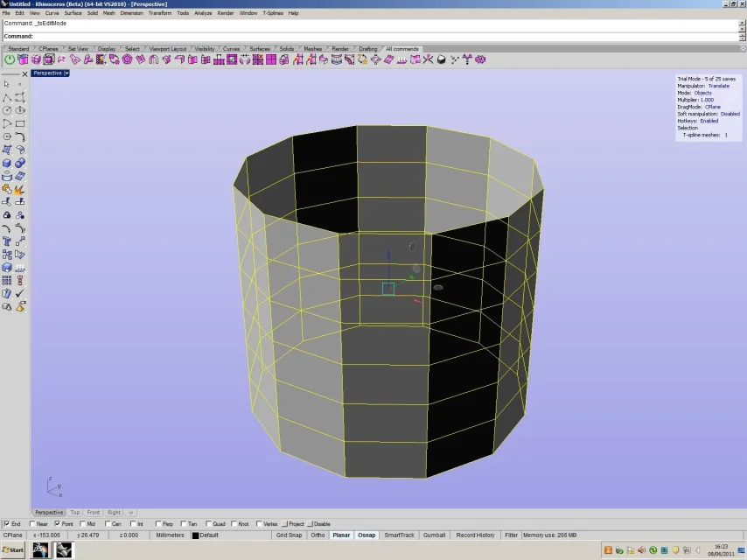This screenshot has height=560, width=747.
Task: Click the black Default layer color swatch
Action: [196, 535]
